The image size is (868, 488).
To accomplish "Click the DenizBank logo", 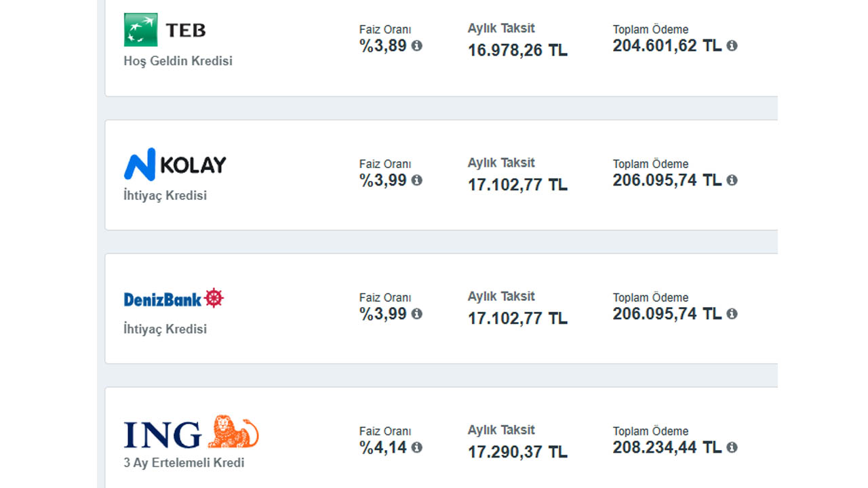I will click(174, 298).
